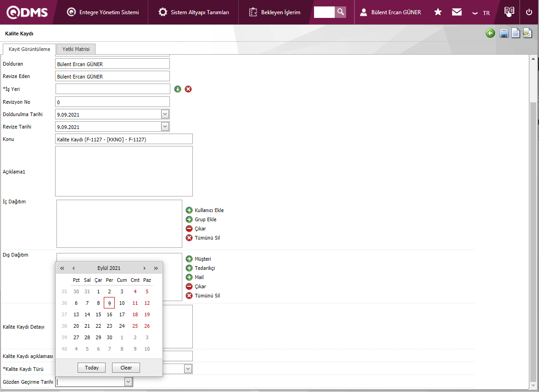Expand the Doldurulma Tarihi date dropdown

point(165,114)
